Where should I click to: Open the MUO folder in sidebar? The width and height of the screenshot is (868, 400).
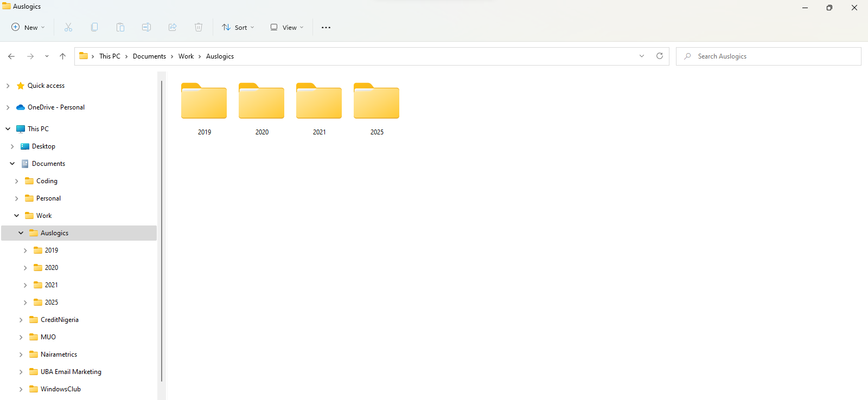[x=48, y=337]
